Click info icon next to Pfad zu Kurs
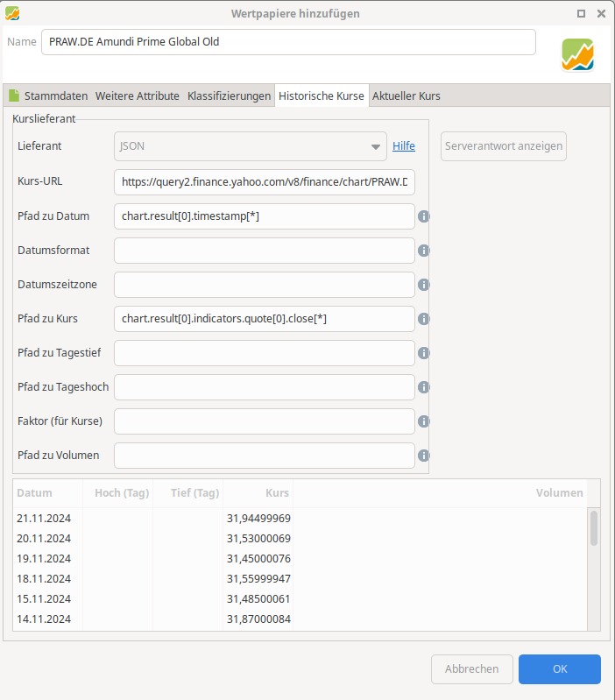This screenshot has height=700, width=615. click(423, 319)
